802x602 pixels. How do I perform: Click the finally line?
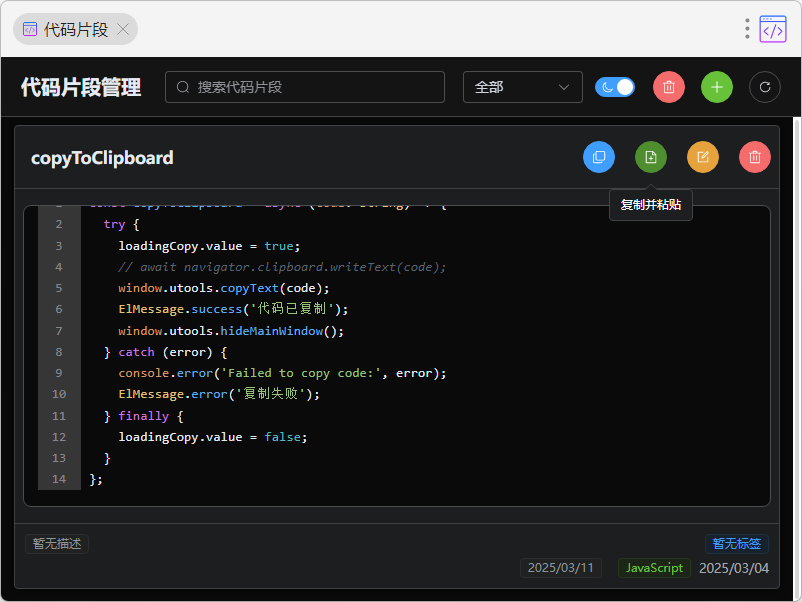click(143, 416)
